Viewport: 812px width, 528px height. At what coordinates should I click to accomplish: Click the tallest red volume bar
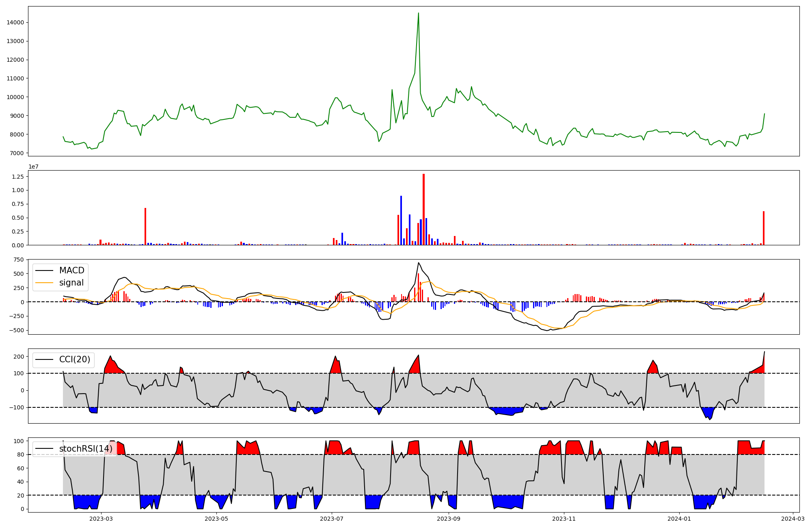pyautogui.click(x=423, y=210)
